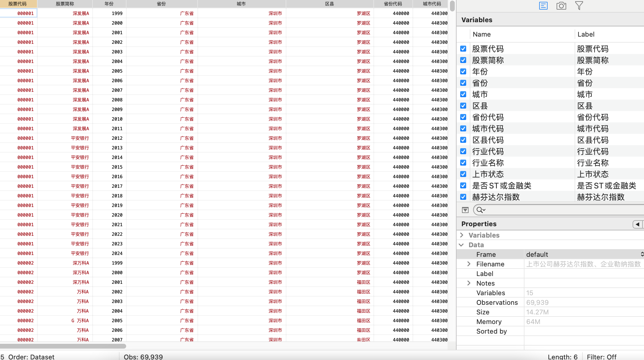Viewport: 644px width, 360px height.
Task: Collapse the Data properties section
Action: pos(461,245)
